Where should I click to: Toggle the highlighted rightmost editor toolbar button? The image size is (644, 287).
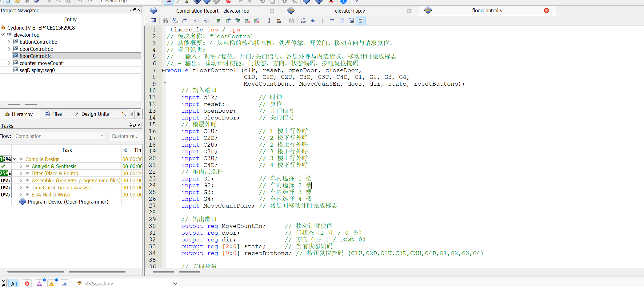(x=361, y=21)
